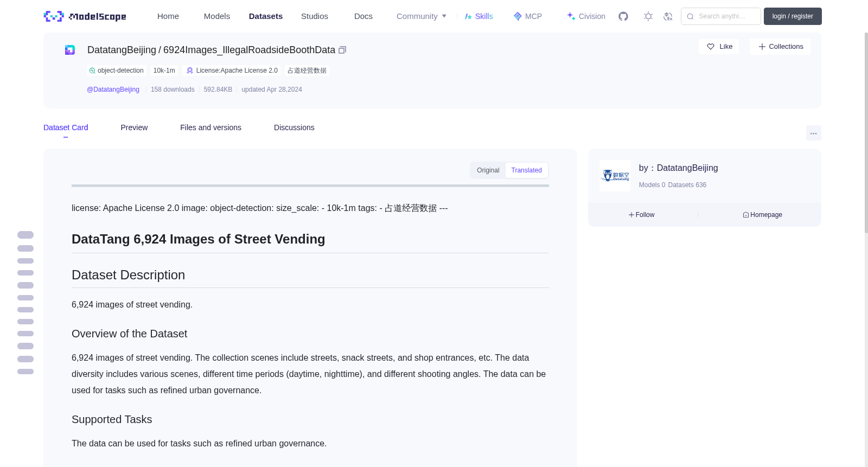Expand the Community dropdown menu
This screenshot has height=467, width=868.
(422, 16)
